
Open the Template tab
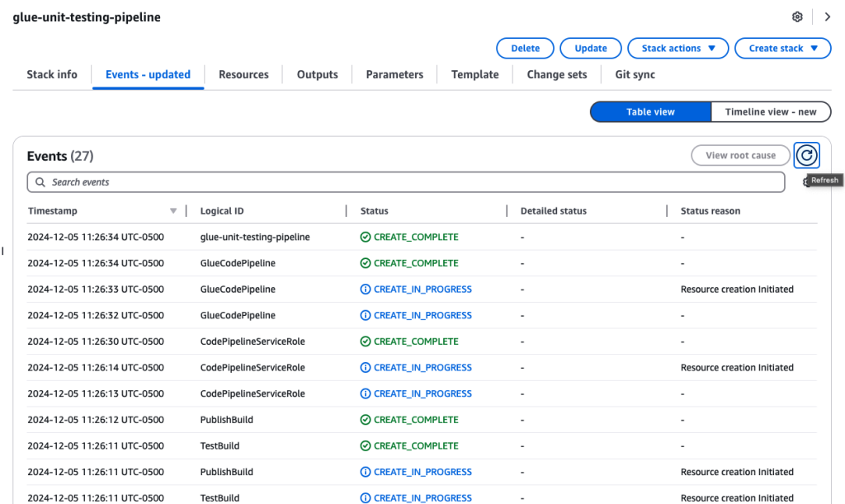point(474,74)
